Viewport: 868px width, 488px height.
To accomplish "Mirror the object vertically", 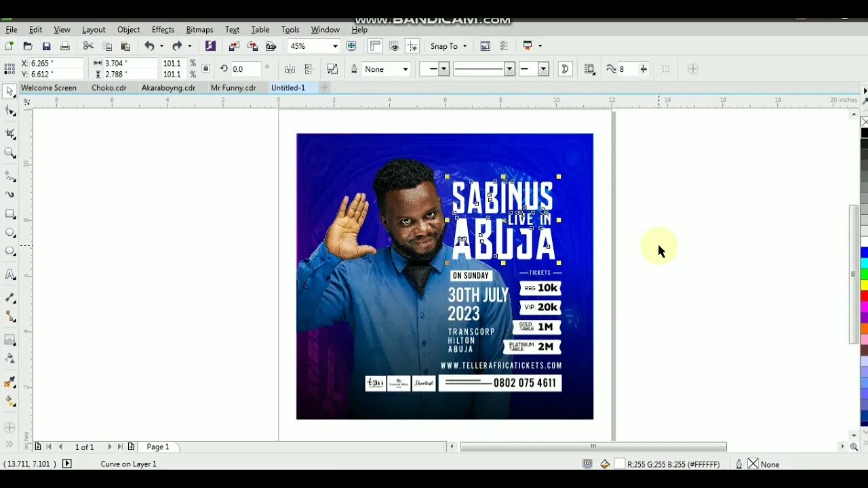I will pyautogui.click(x=309, y=69).
